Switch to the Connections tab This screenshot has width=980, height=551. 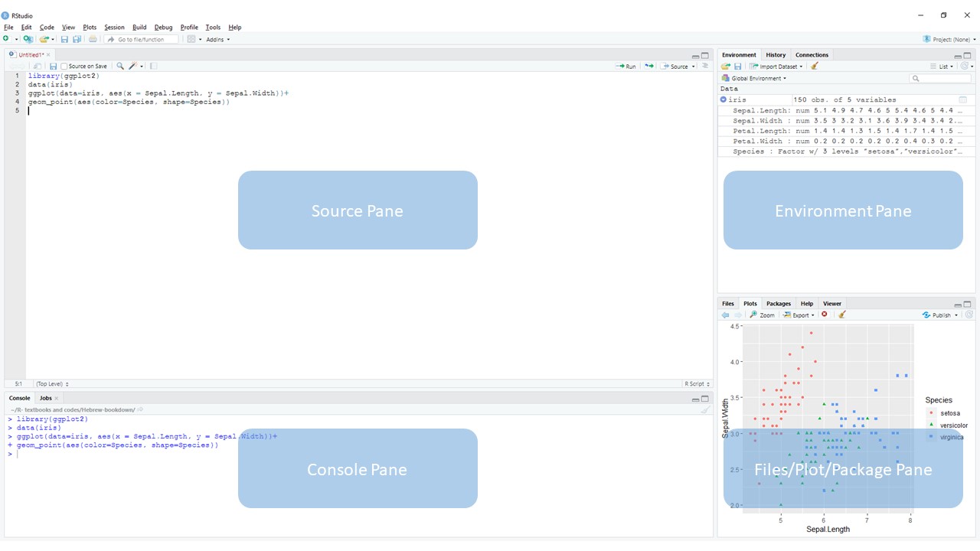coord(812,55)
